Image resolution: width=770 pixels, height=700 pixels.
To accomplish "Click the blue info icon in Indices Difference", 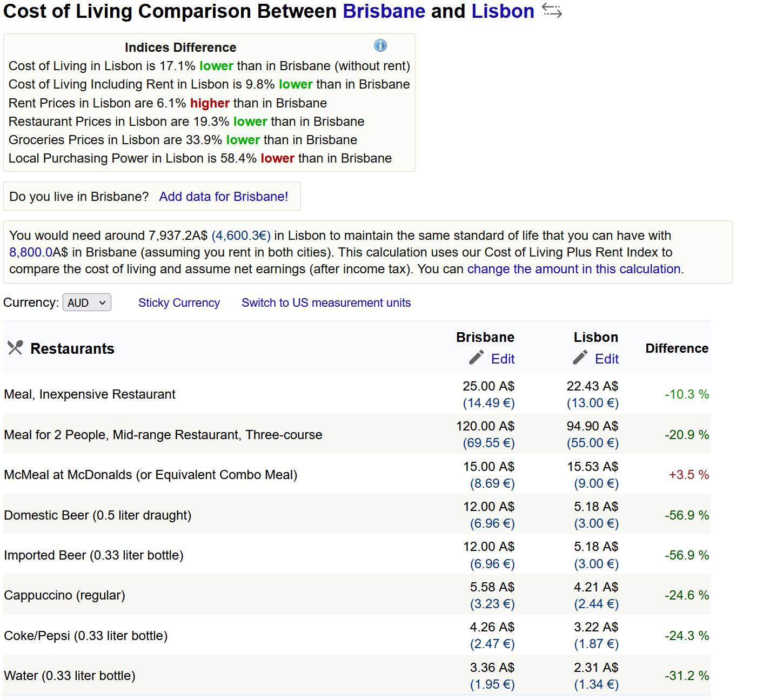I will point(380,46).
